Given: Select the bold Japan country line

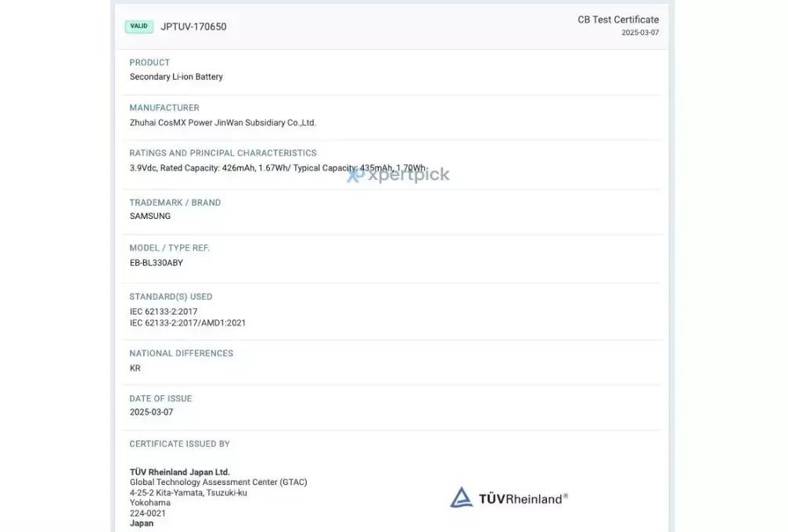Looking at the screenshot, I should click(142, 523).
